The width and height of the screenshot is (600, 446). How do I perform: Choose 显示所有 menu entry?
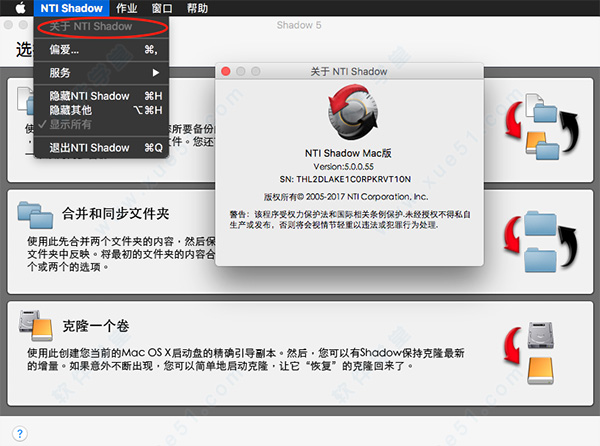click(x=102, y=124)
